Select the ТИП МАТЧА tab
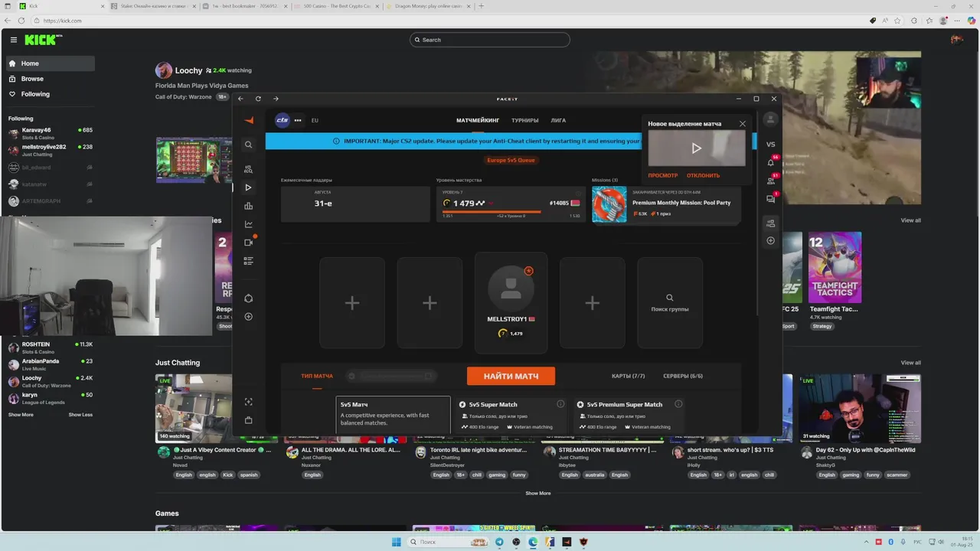 coord(317,376)
